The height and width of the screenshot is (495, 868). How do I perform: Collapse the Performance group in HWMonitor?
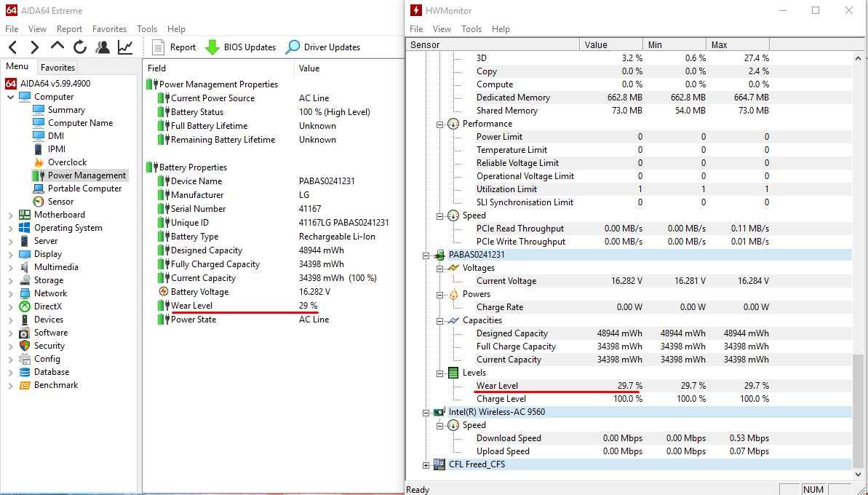[440, 124]
